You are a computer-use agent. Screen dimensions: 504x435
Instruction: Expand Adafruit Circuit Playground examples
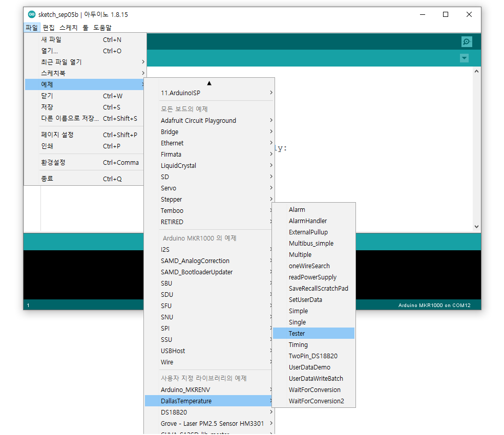click(209, 120)
